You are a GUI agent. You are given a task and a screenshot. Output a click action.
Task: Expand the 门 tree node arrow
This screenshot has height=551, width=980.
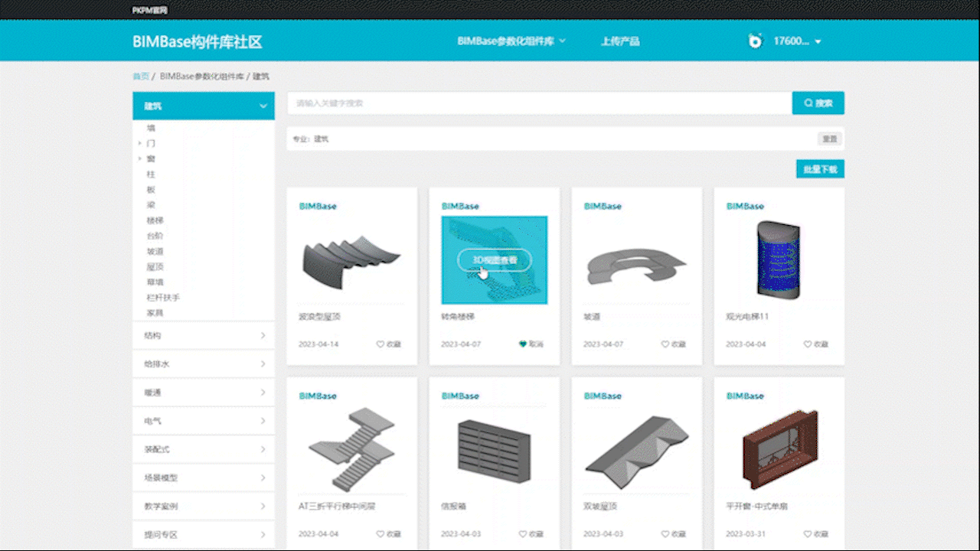(x=139, y=143)
